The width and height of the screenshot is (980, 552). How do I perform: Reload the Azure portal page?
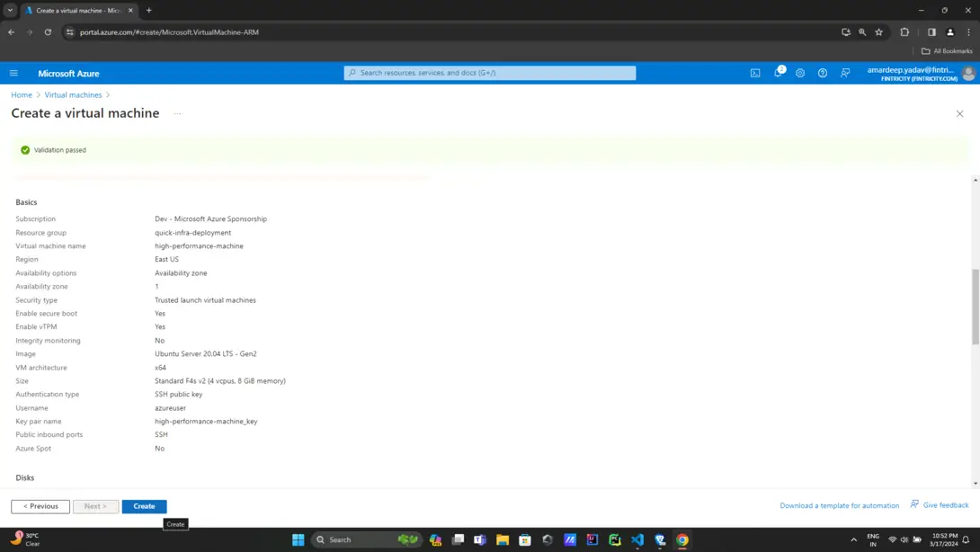[x=48, y=31]
